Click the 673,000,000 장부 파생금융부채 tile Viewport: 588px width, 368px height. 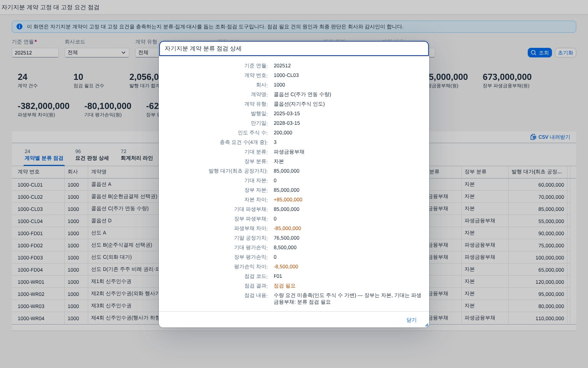507,81
